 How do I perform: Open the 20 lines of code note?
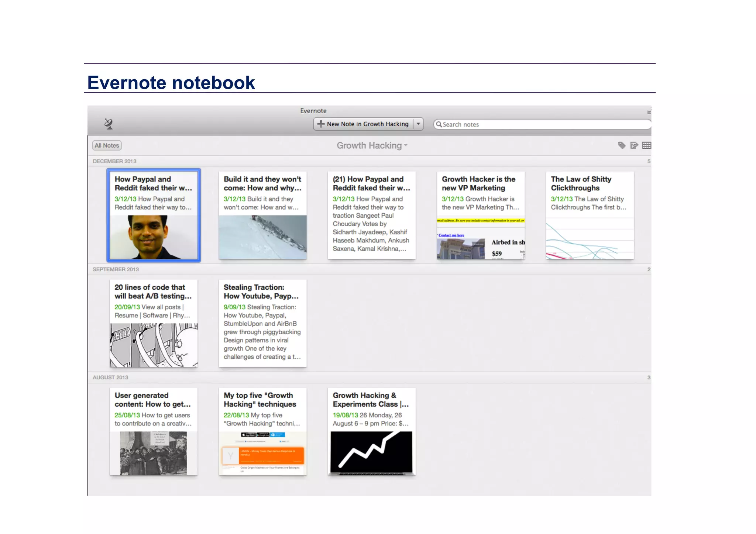(154, 323)
